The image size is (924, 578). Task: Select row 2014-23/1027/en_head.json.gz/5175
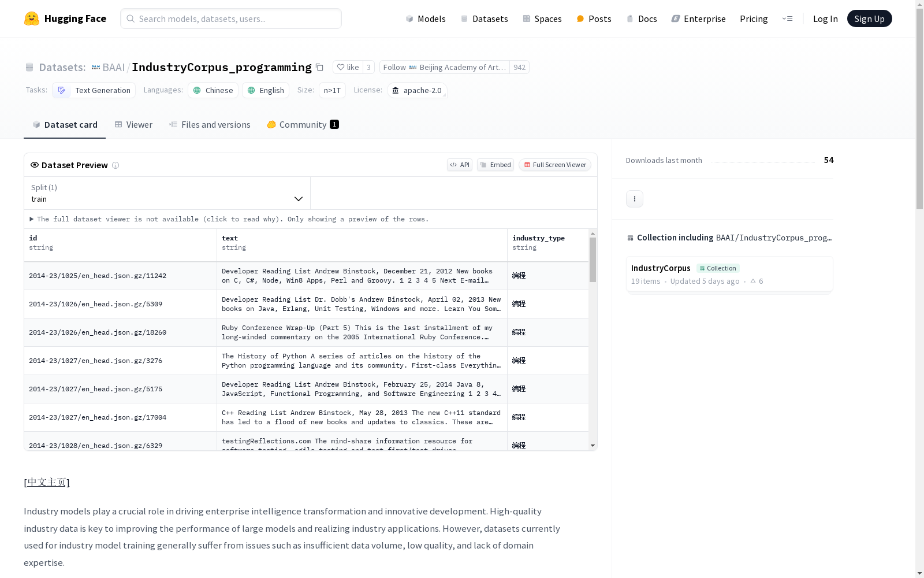point(306,389)
